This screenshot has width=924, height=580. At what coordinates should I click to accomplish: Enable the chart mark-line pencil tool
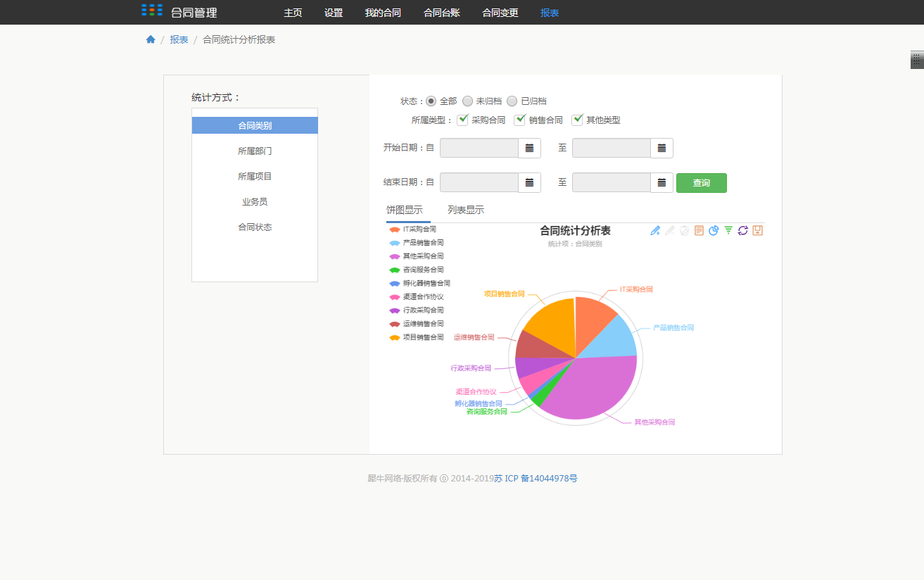point(655,230)
